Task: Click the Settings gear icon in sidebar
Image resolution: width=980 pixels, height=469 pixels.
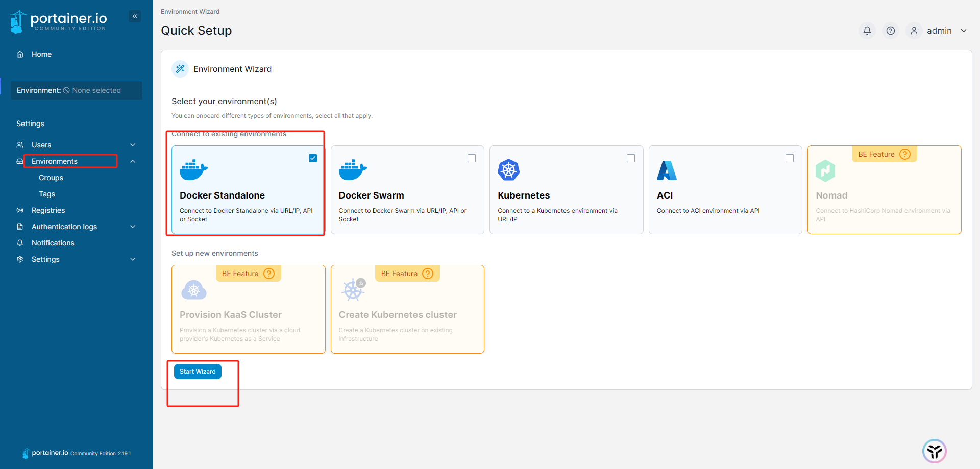Action: click(20, 259)
